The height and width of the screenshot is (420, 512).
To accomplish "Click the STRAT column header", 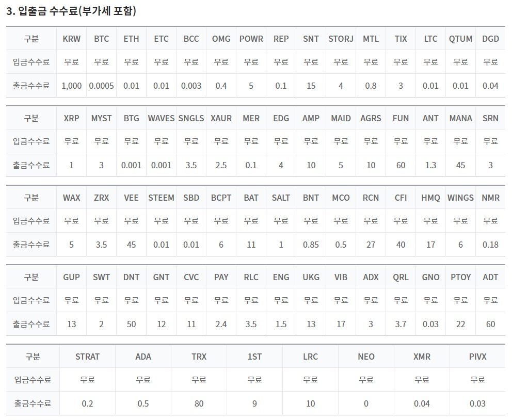I will pos(87,357).
